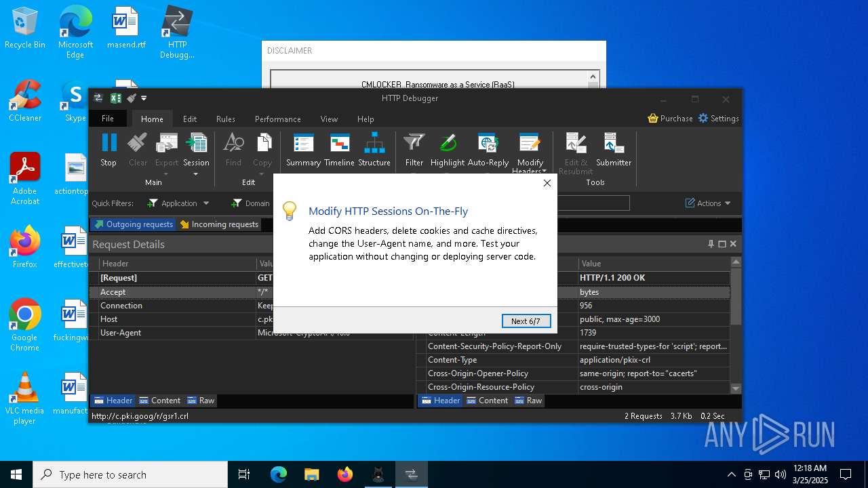
Task: Close the Modify HTTP Sessions tip popup
Action: tap(547, 183)
